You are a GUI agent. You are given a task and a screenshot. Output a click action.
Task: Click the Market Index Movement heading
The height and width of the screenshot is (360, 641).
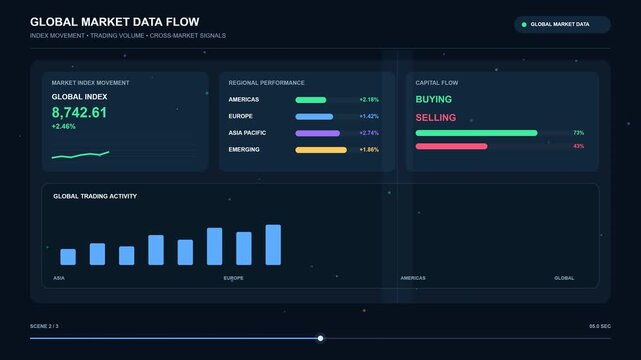90,83
